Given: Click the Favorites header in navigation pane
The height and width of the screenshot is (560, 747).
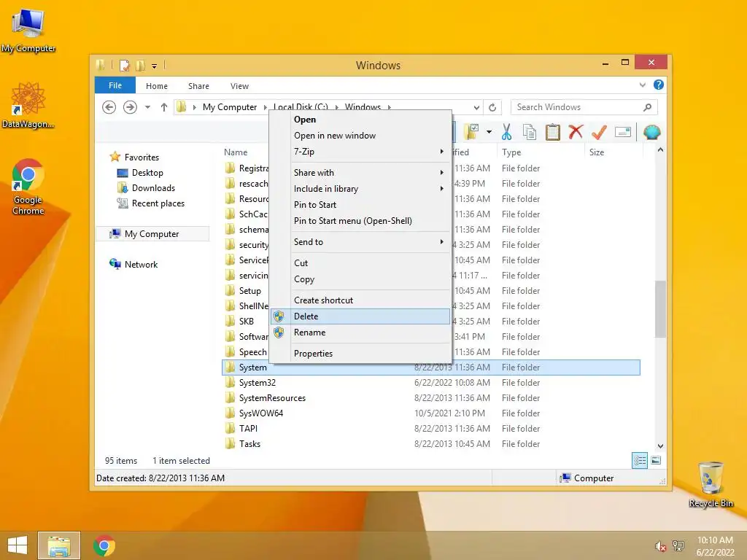Looking at the screenshot, I should (x=142, y=157).
